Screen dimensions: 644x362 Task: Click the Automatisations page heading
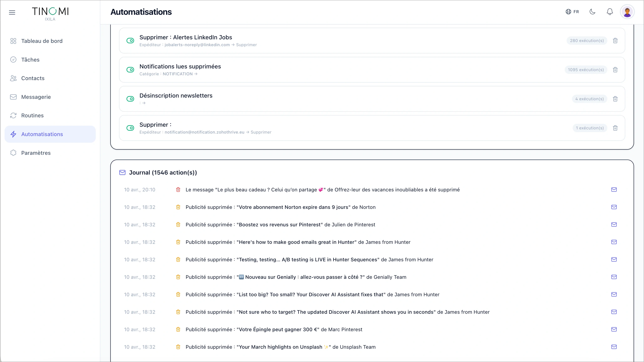tap(141, 12)
